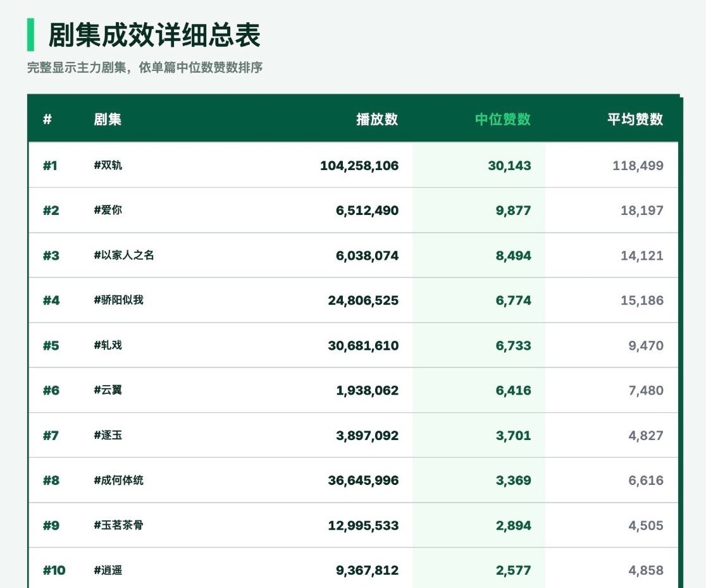Open the #骄阳似我 hashtag link
The width and height of the screenshot is (706, 588).
click(118, 300)
